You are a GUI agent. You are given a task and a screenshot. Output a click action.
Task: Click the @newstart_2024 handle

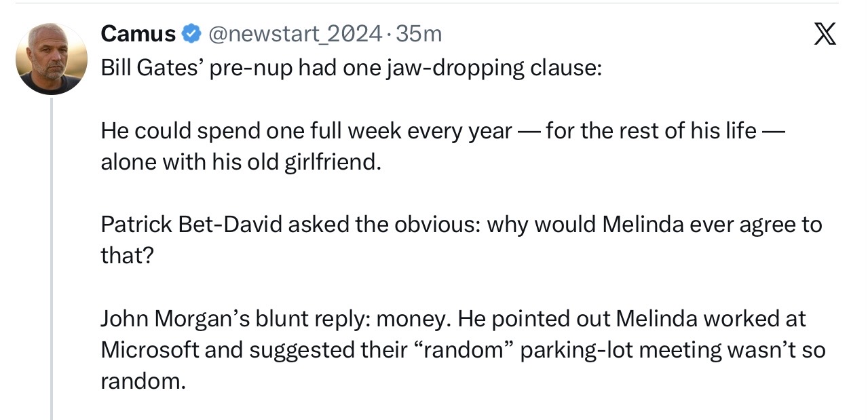point(293,33)
